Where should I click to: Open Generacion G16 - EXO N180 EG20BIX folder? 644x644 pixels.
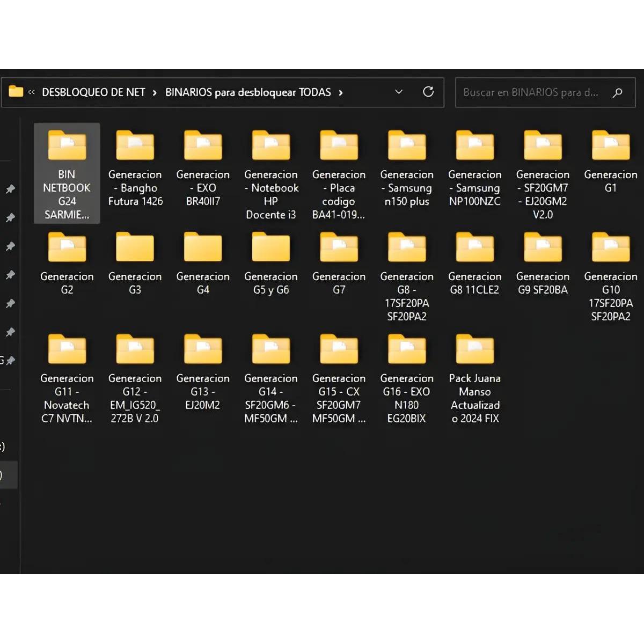click(407, 378)
